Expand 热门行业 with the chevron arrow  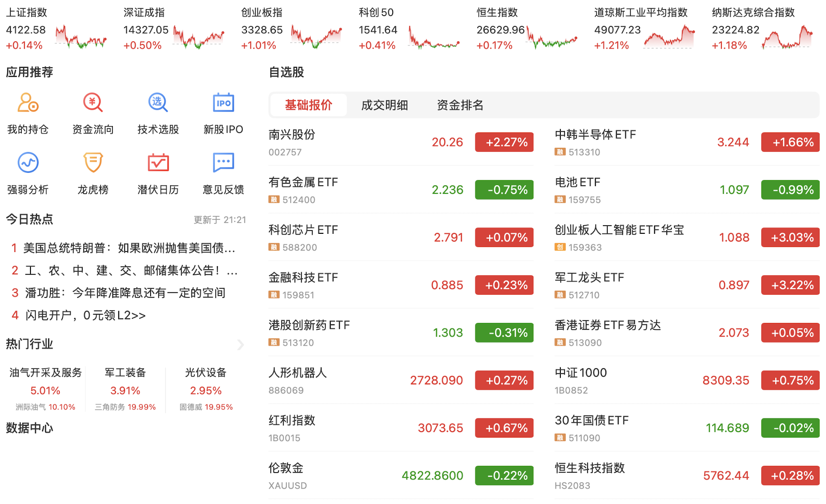(x=240, y=345)
